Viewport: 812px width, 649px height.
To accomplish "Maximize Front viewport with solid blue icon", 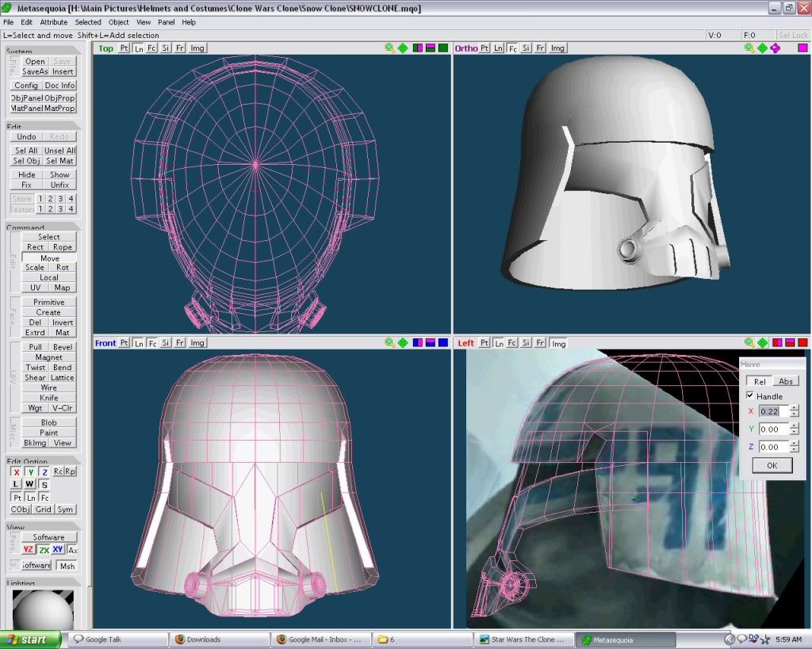I will pyautogui.click(x=443, y=342).
